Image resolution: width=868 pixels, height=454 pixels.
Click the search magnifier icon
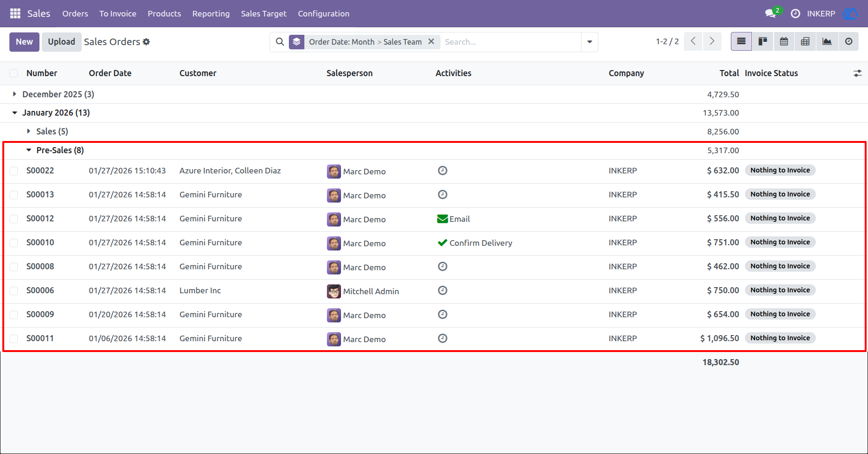pyautogui.click(x=280, y=42)
